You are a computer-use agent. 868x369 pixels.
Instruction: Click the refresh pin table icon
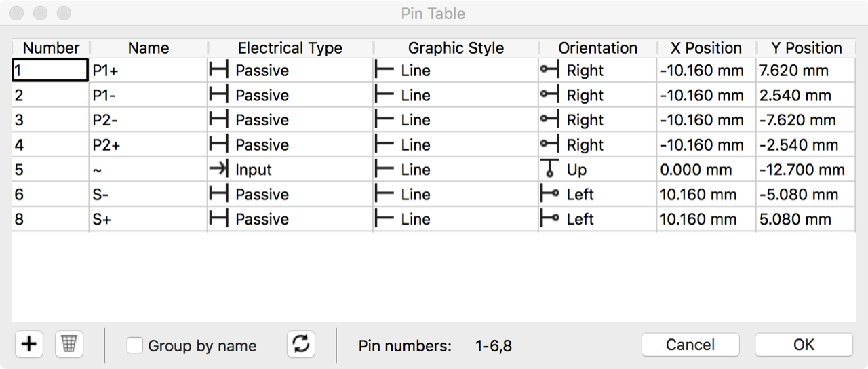(301, 345)
